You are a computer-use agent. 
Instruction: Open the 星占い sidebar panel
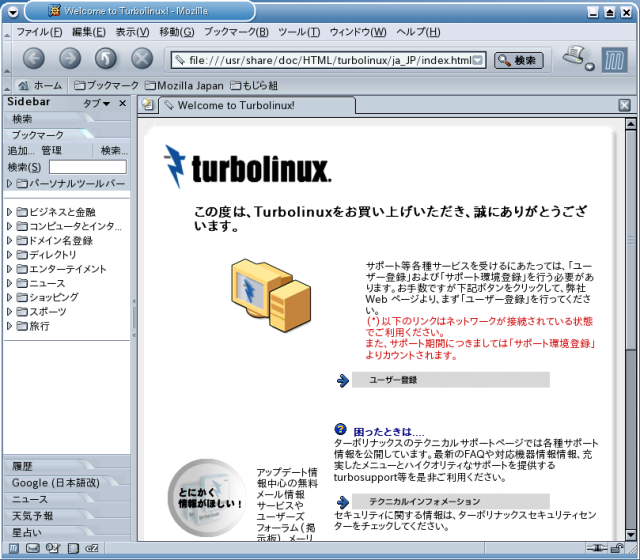[49, 532]
